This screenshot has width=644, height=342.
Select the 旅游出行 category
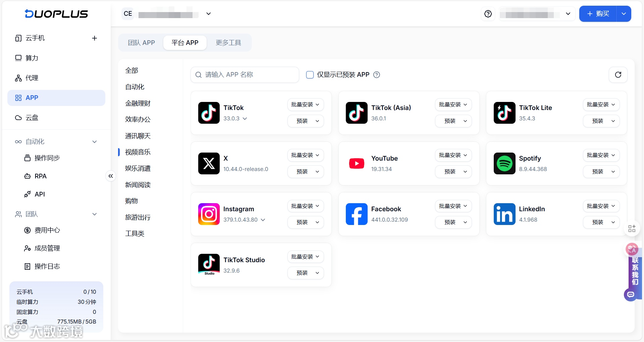pyautogui.click(x=138, y=218)
